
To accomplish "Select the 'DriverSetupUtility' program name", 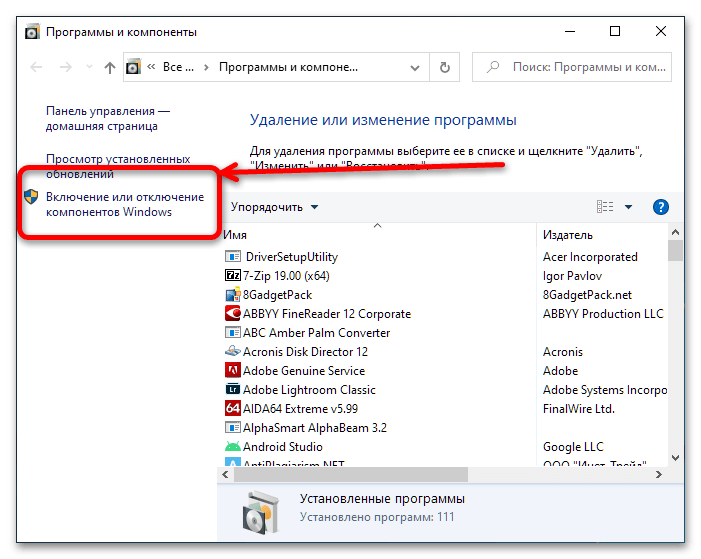I will [x=292, y=257].
